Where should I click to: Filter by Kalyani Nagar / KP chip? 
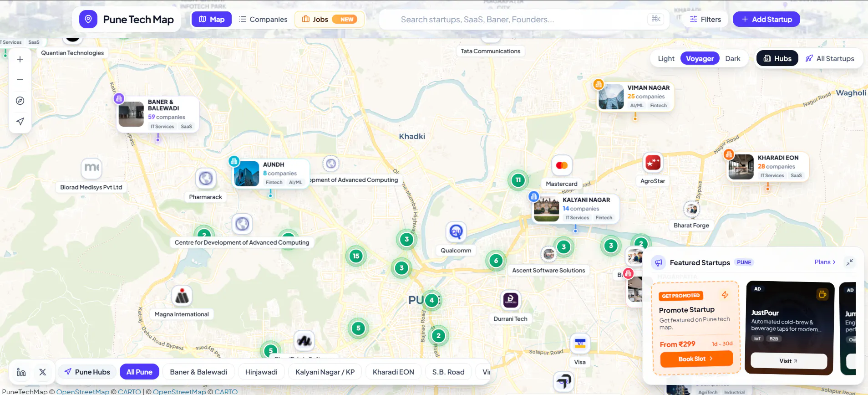[x=325, y=372]
